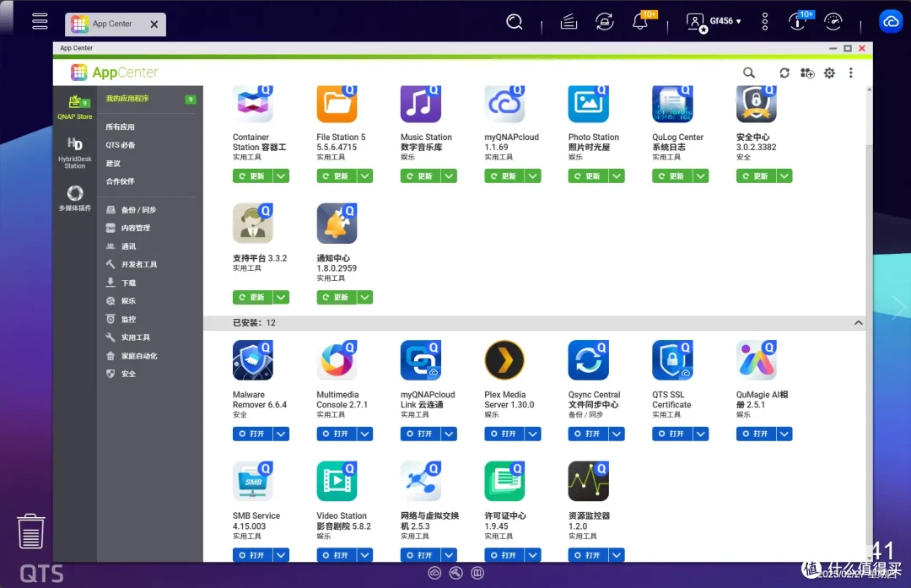This screenshot has height=588, width=911.
Task: Select the App Center taskbar tab
Action: [115, 24]
